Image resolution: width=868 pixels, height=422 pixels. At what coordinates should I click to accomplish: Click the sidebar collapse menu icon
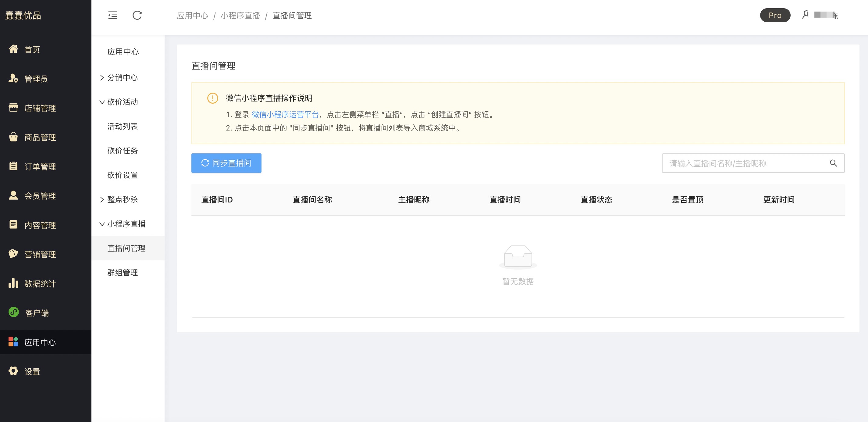112,15
